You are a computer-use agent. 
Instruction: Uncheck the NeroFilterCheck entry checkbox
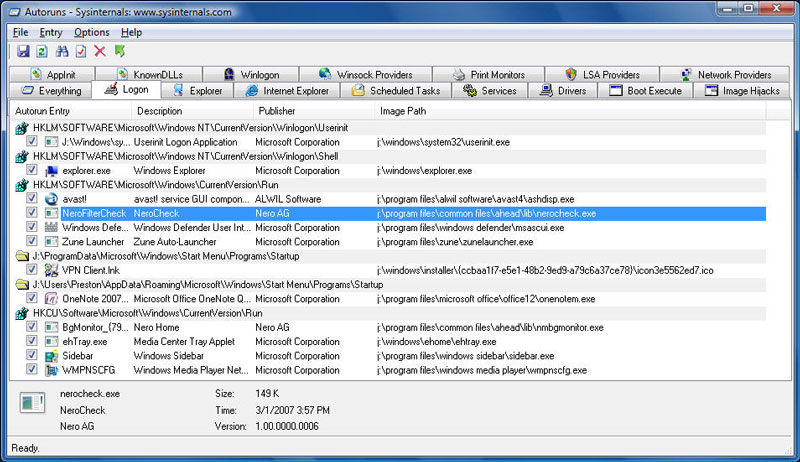pos(33,214)
